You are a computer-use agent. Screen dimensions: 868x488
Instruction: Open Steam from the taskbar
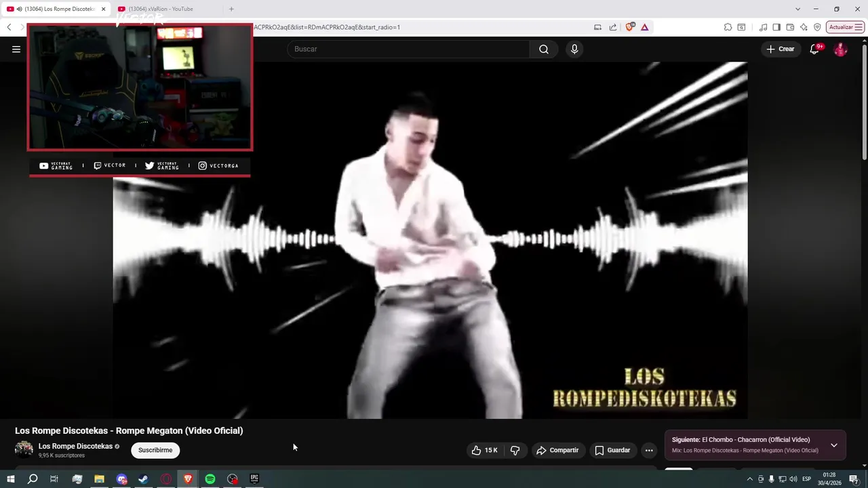click(x=143, y=479)
